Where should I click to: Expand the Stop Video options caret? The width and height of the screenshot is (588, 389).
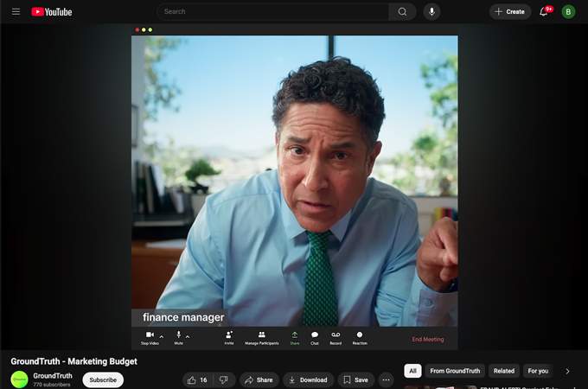[x=162, y=337]
